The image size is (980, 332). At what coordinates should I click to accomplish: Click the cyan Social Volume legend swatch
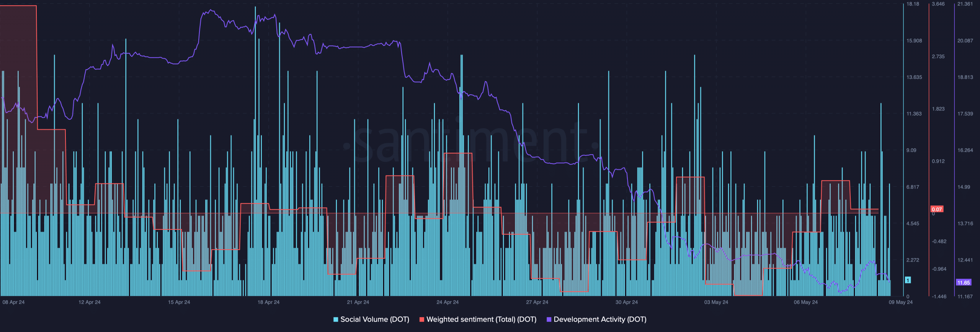pos(336,319)
